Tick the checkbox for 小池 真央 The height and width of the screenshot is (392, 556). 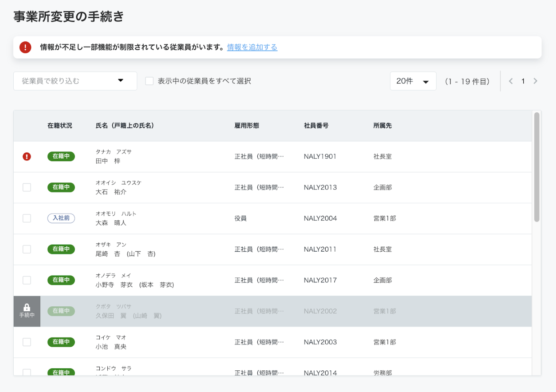click(27, 342)
